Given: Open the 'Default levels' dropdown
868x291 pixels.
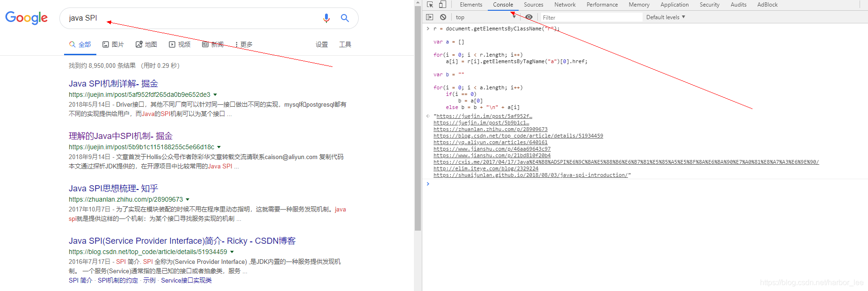Looking at the screenshot, I should 665,17.
